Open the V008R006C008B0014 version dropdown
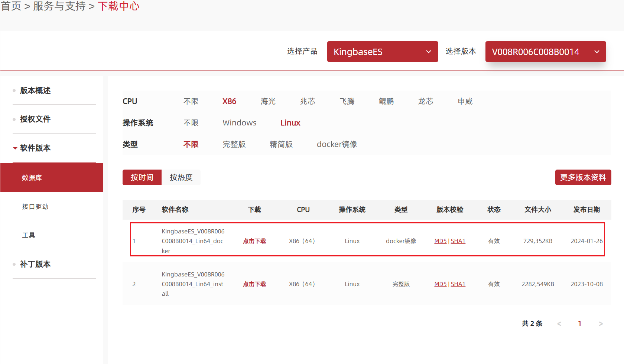 coord(546,52)
